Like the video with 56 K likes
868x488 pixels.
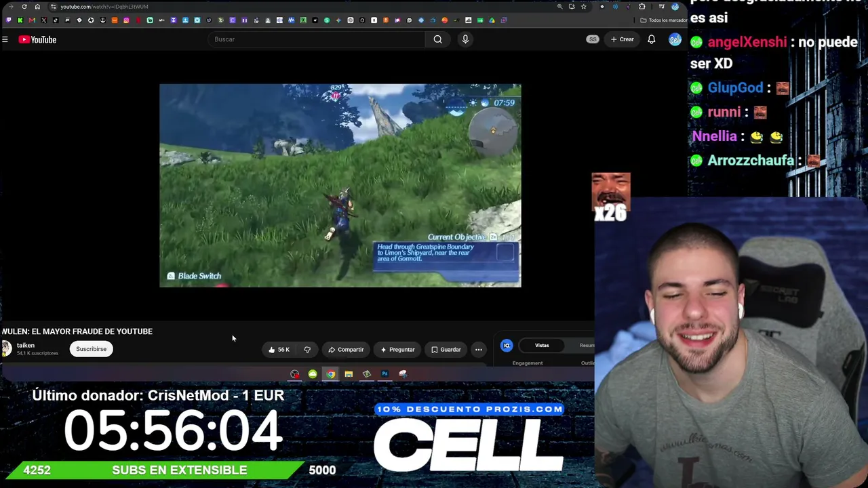[279, 350]
